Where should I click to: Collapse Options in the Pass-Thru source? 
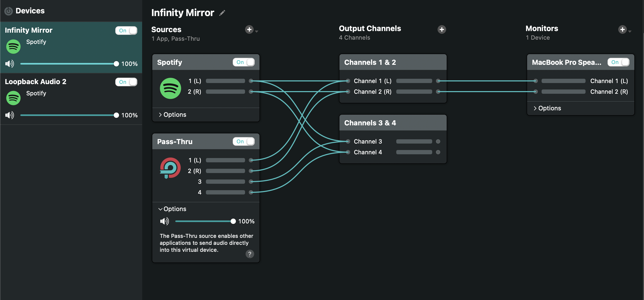[x=173, y=209]
